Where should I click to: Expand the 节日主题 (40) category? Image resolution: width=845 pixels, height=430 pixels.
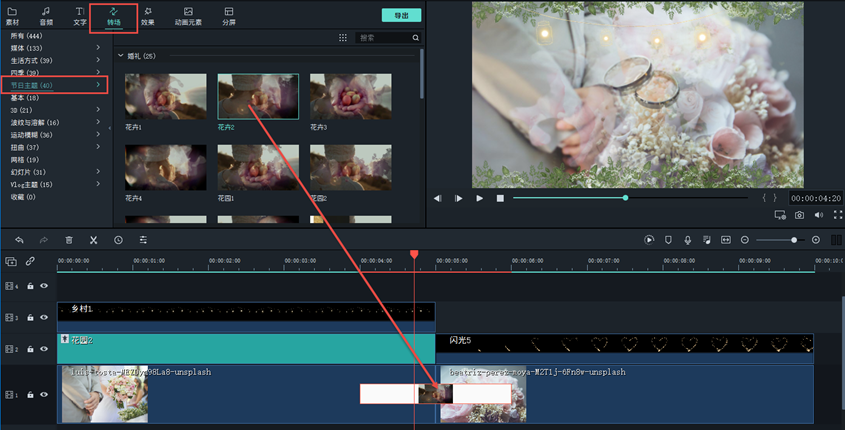click(98, 85)
